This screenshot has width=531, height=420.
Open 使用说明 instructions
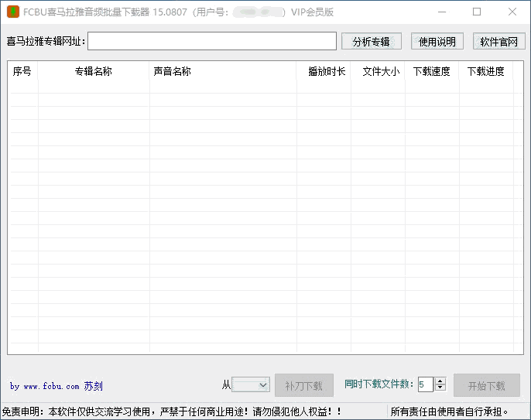click(437, 42)
